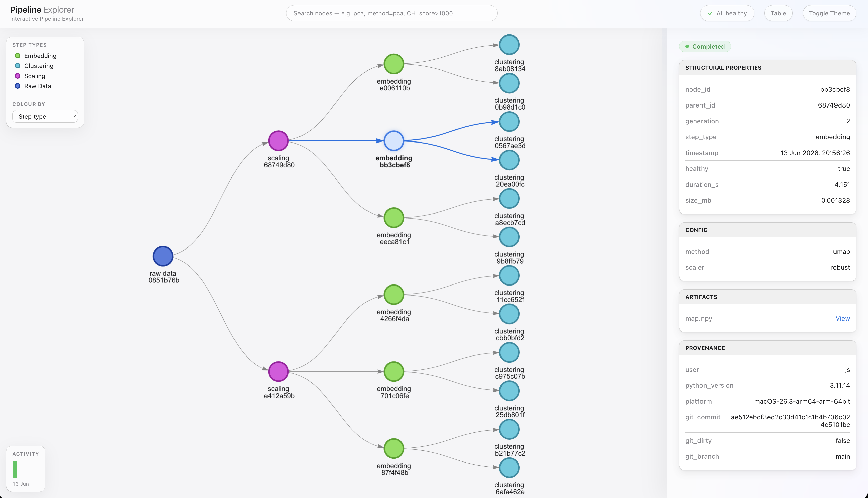Click the Structural Properties section header

point(767,68)
